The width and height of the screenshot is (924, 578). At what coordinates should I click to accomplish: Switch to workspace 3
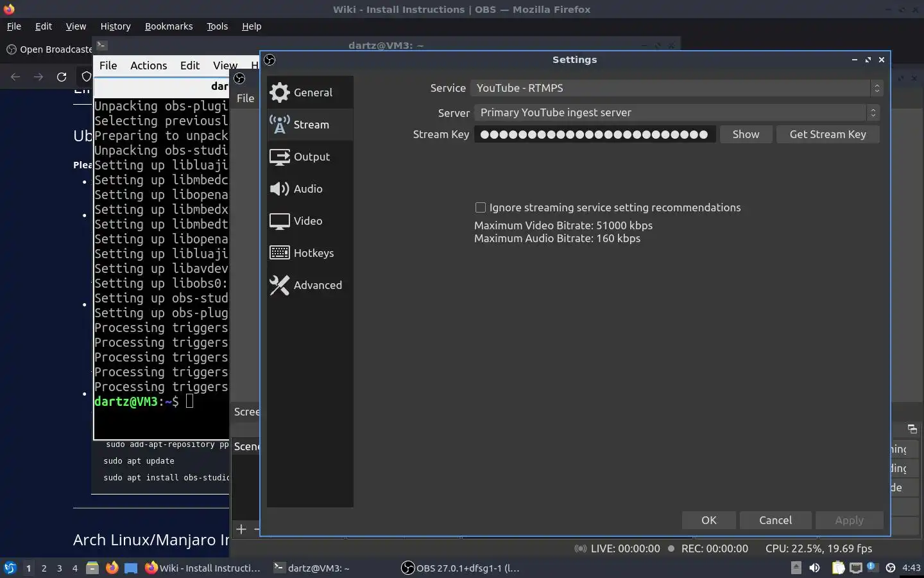pyautogui.click(x=59, y=568)
